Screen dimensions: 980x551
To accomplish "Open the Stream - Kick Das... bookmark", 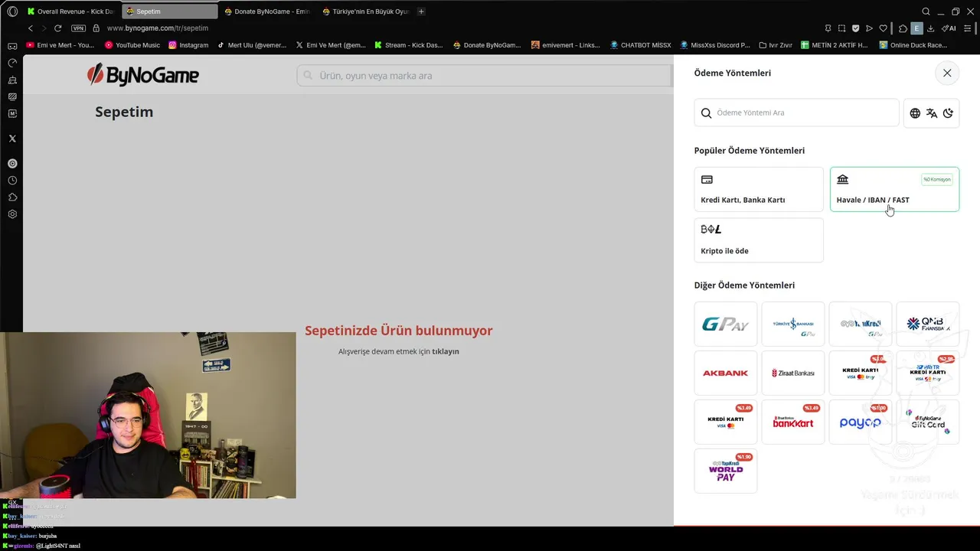I will pyautogui.click(x=408, y=45).
